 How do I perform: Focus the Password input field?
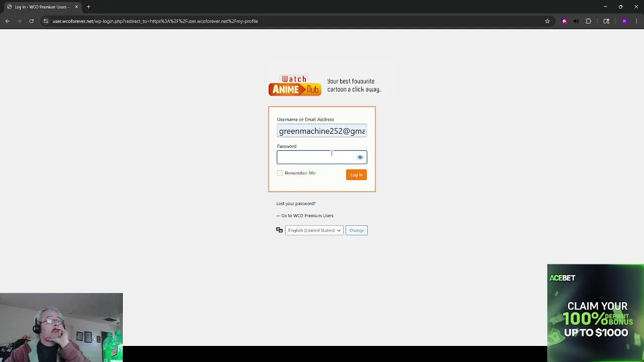tap(322, 157)
